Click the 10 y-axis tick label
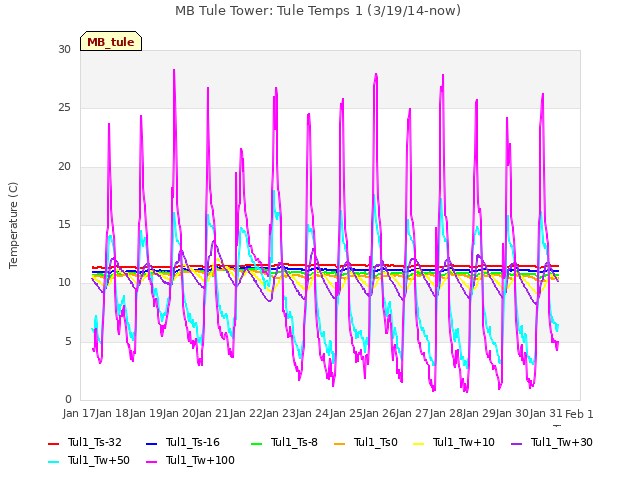This screenshot has width=640, height=480. point(64,282)
